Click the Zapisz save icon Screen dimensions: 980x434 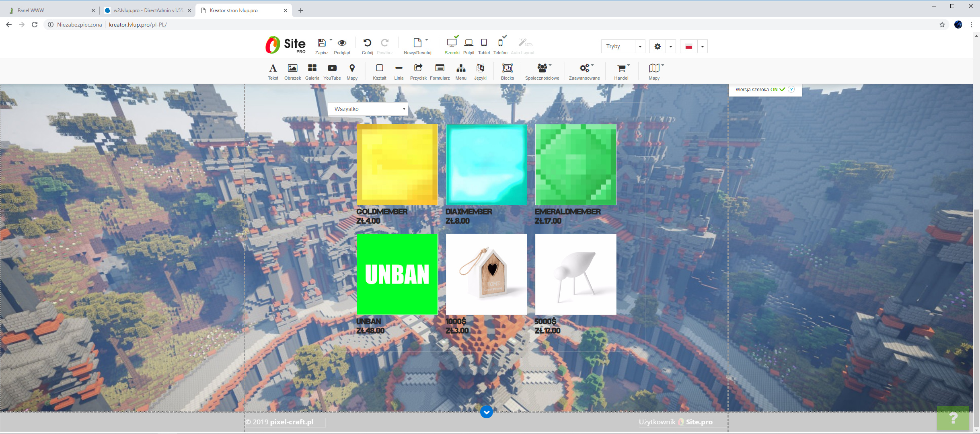click(x=321, y=43)
